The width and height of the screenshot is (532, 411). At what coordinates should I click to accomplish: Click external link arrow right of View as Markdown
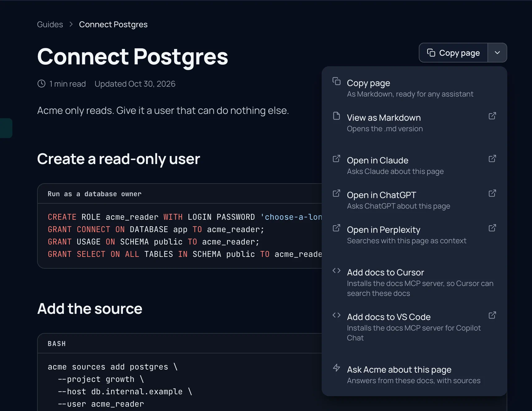(492, 116)
